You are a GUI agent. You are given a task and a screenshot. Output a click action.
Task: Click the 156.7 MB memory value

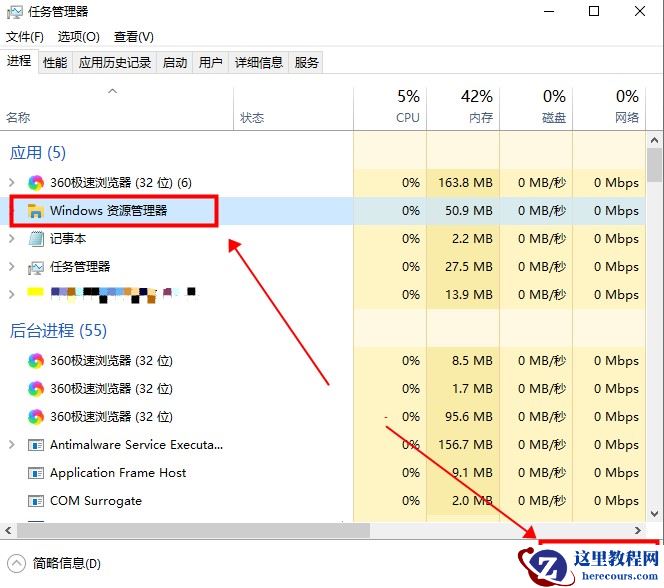tap(465, 445)
